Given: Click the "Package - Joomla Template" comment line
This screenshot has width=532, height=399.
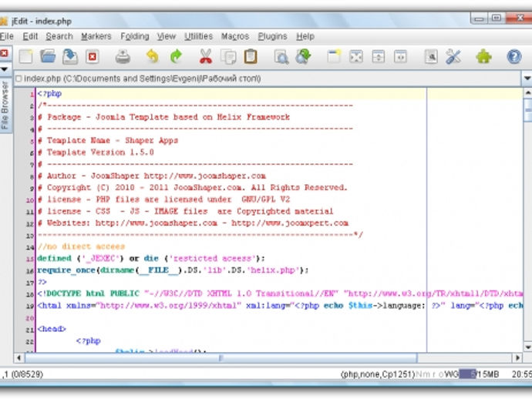Looking at the screenshot, I should point(163,117).
